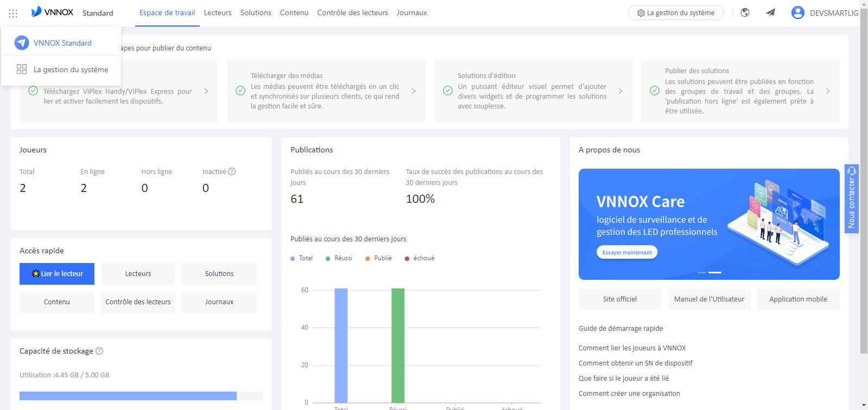The width and height of the screenshot is (868, 410).
Task: Click Essayer maintenant on the banner
Action: point(627,252)
